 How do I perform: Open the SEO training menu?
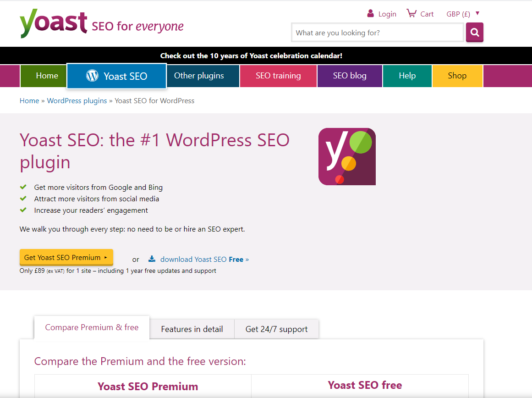click(x=278, y=76)
